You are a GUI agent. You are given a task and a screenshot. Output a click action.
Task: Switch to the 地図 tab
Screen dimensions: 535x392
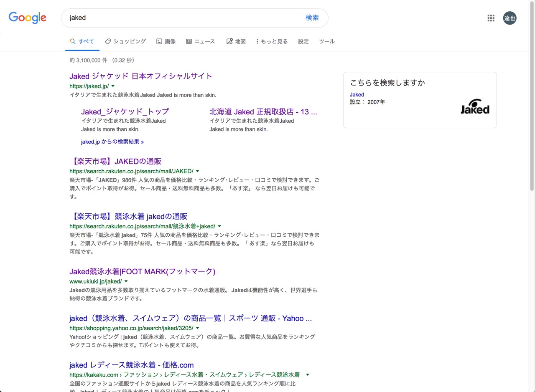[236, 41]
